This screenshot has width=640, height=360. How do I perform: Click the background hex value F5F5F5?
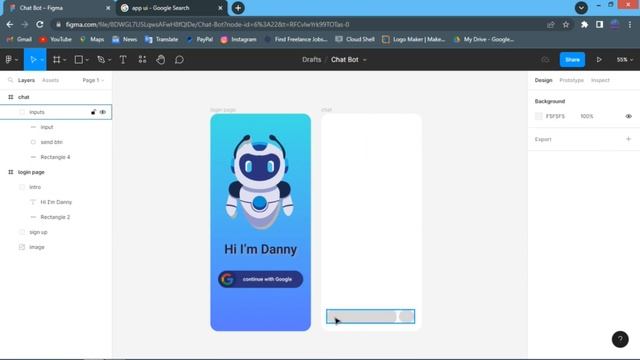point(555,116)
